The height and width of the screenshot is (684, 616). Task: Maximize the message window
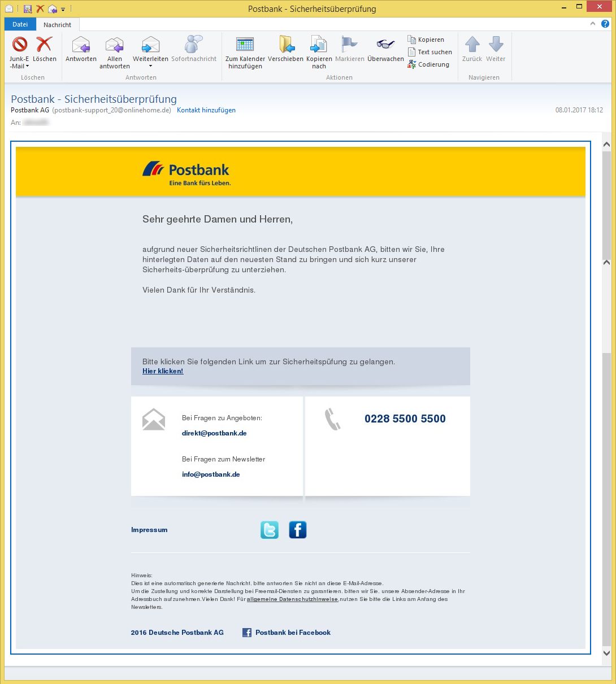578,7
